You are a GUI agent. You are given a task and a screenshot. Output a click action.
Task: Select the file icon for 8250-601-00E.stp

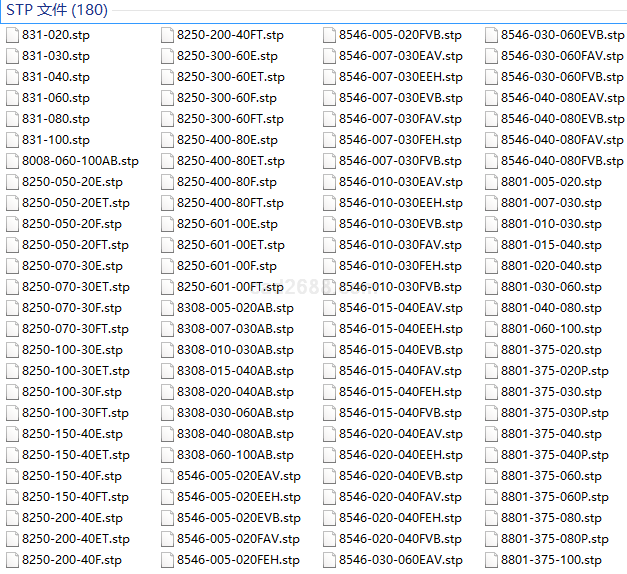pyautogui.click(x=167, y=224)
